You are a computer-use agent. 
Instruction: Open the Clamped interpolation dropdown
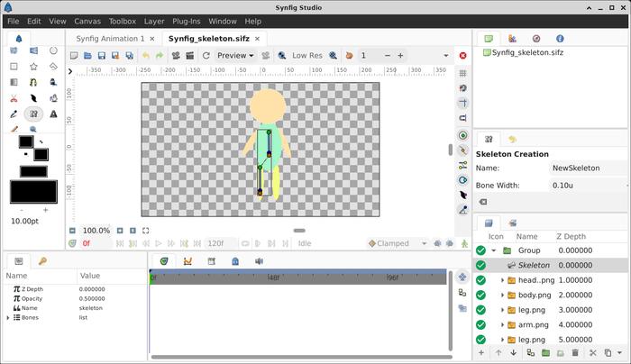pyautogui.click(x=397, y=243)
